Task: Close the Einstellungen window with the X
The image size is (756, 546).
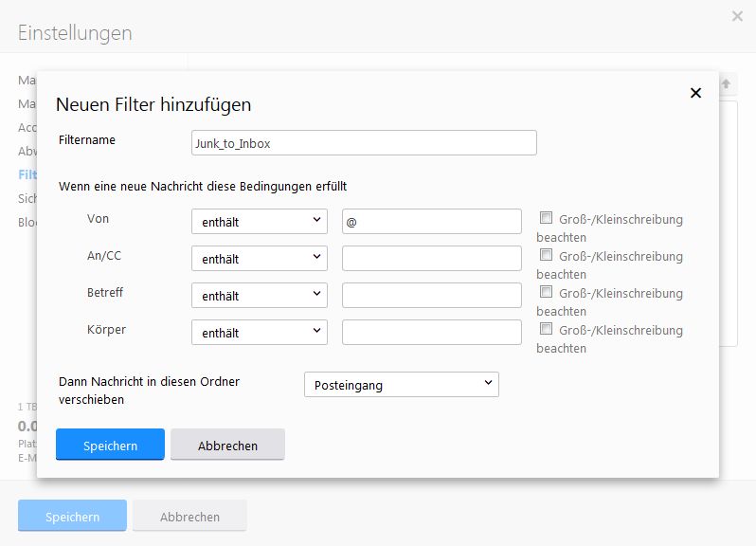Action: (x=738, y=16)
